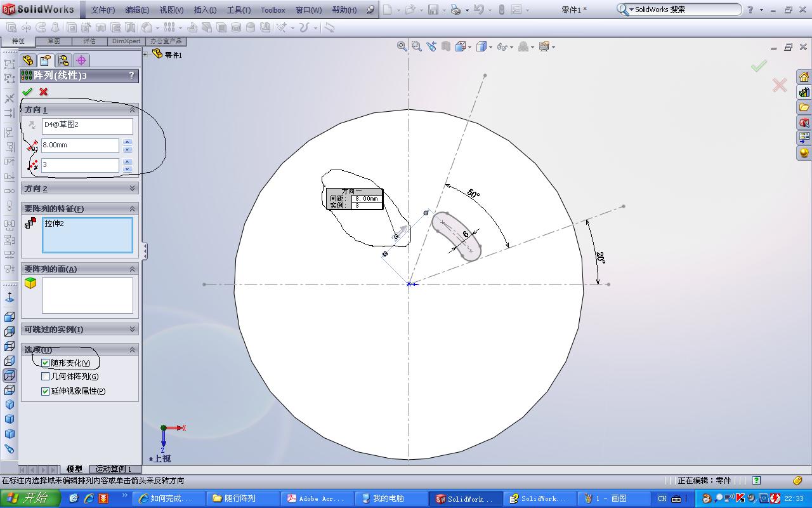Viewport: 812px width, 508px height.
Task: Confirm the linear pattern with green checkmark
Action: [x=27, y=91]
